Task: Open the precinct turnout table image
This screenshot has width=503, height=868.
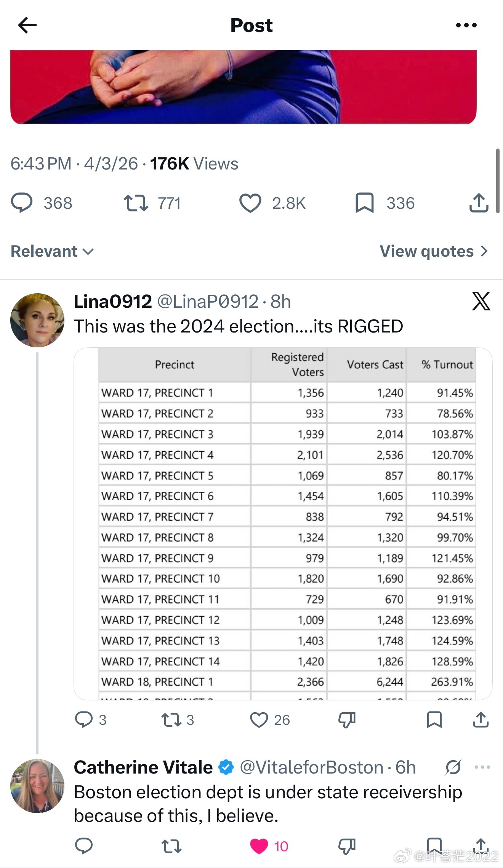Action: coord(283,524)
